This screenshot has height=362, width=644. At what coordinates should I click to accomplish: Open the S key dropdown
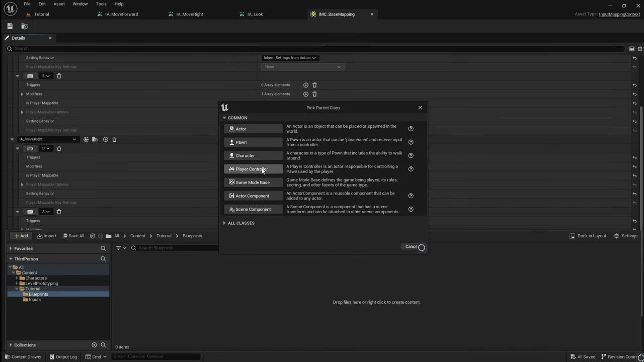click(46, 76)
